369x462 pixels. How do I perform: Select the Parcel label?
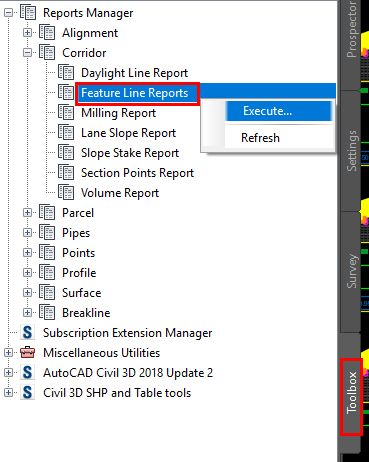(78, 213)
